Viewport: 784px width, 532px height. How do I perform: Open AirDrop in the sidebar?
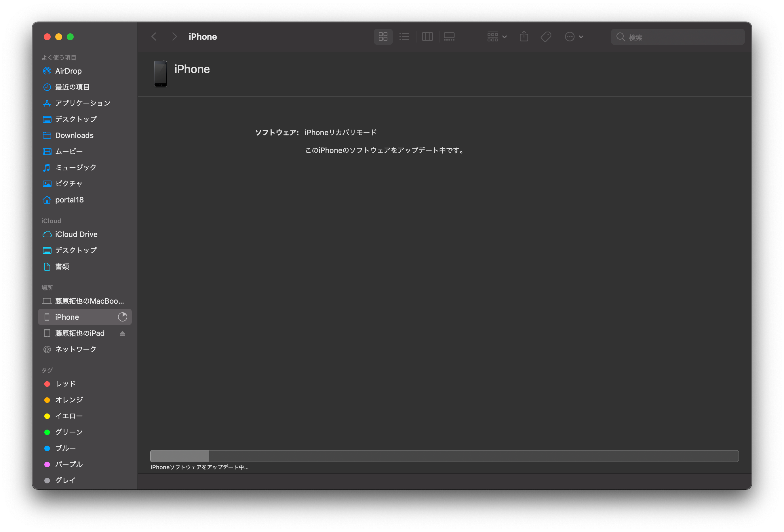(x=68, y=71)
